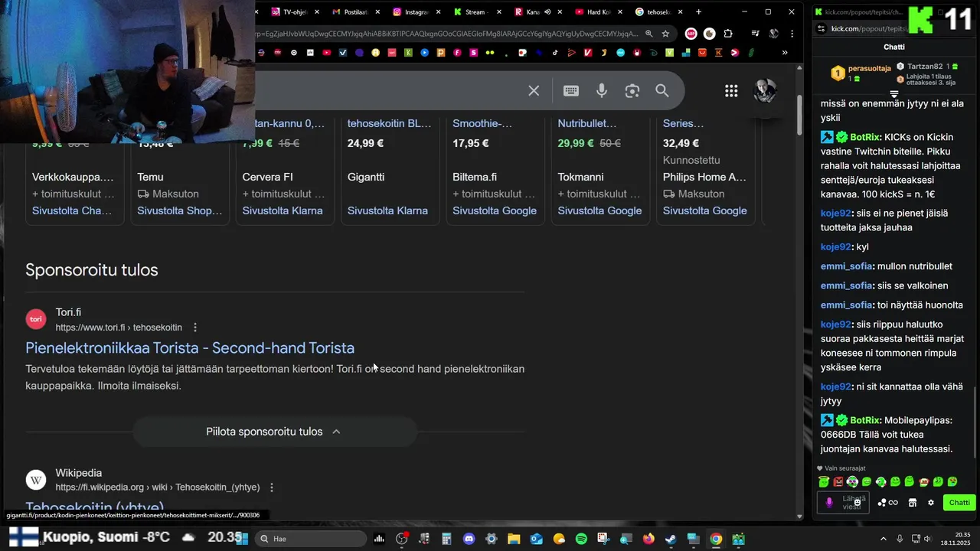Open the Nutribullet product from Tokmanni
Screen dimensions: 980x551
(x=587, y=123)
